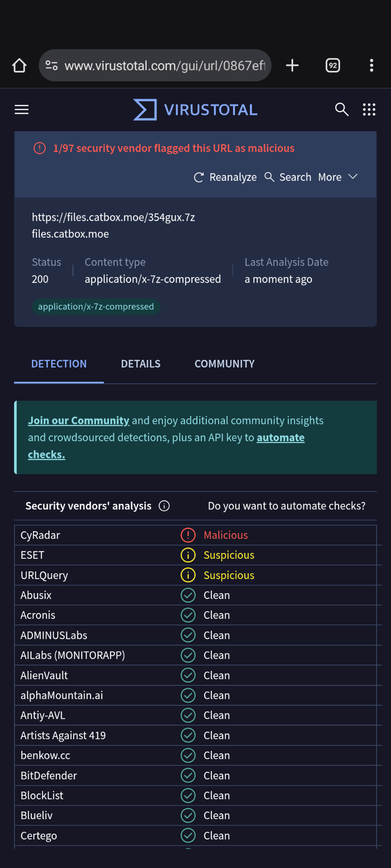Open the automate checks link
The width and height of the screenshot is (391, 868).
[281, 438]
